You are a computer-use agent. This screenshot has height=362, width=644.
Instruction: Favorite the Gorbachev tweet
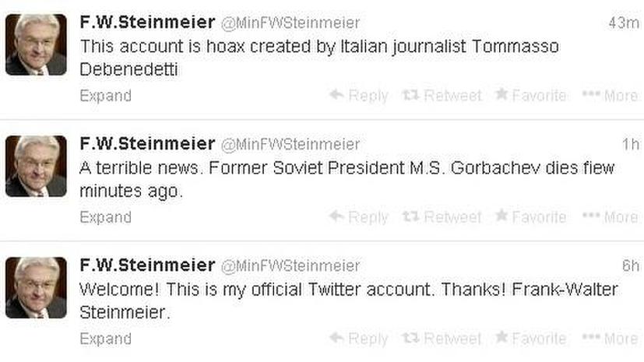tap(530, 216)
